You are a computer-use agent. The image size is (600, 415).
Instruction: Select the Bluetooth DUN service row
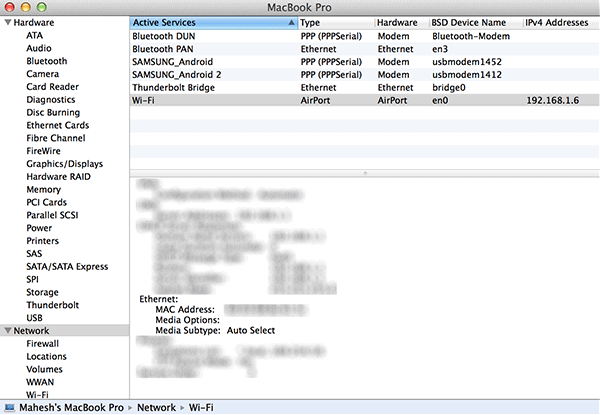pos(364,36)
